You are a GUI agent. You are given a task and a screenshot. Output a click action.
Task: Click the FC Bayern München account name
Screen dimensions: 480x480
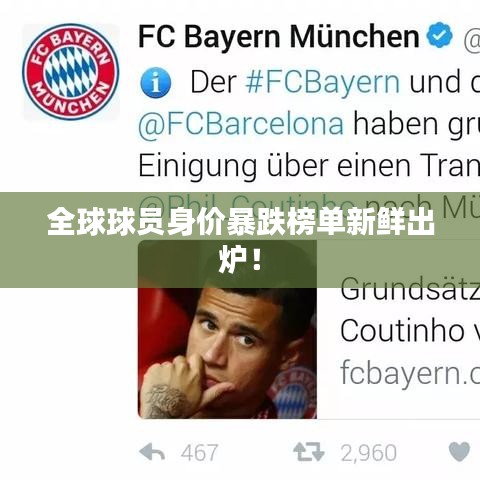[x=279, y=36]
